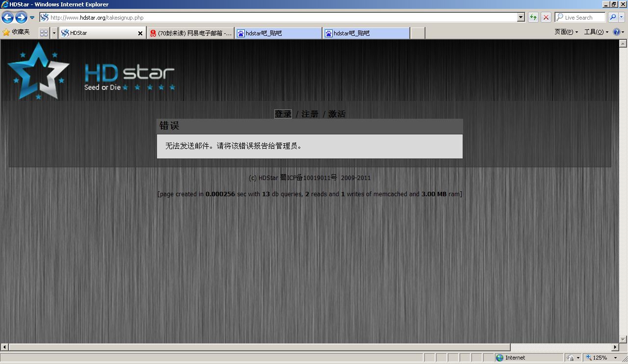Image resolution: width=628 pixels, height=364 pixels.
Task: Open the recent pages history dropdown
Action: [32, 18]
